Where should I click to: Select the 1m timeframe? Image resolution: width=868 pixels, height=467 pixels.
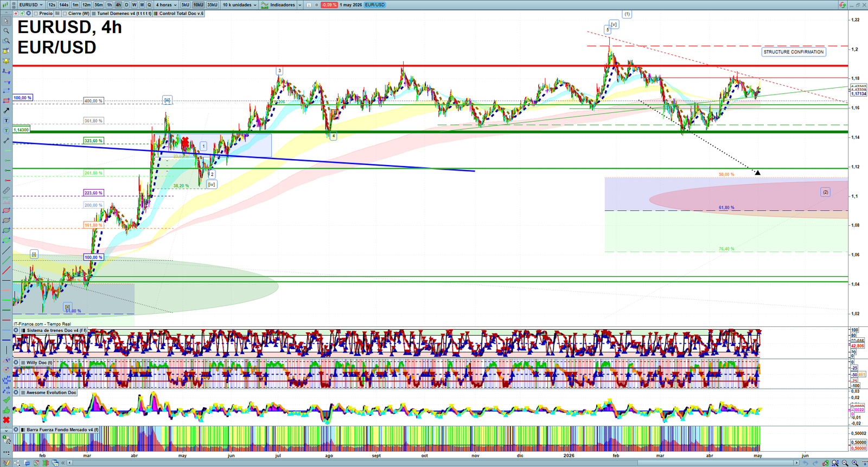[x=75, y=5]
